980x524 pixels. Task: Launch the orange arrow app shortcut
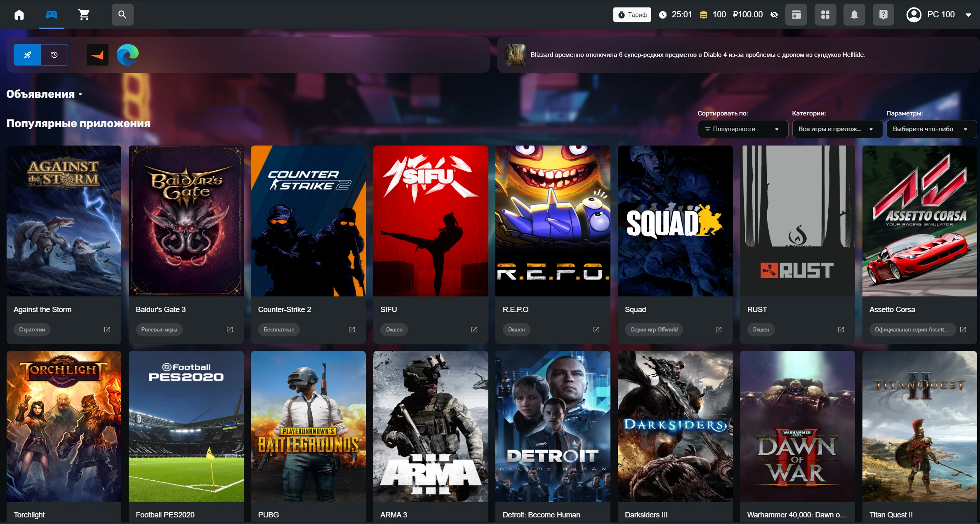click(x=97, y=55)
